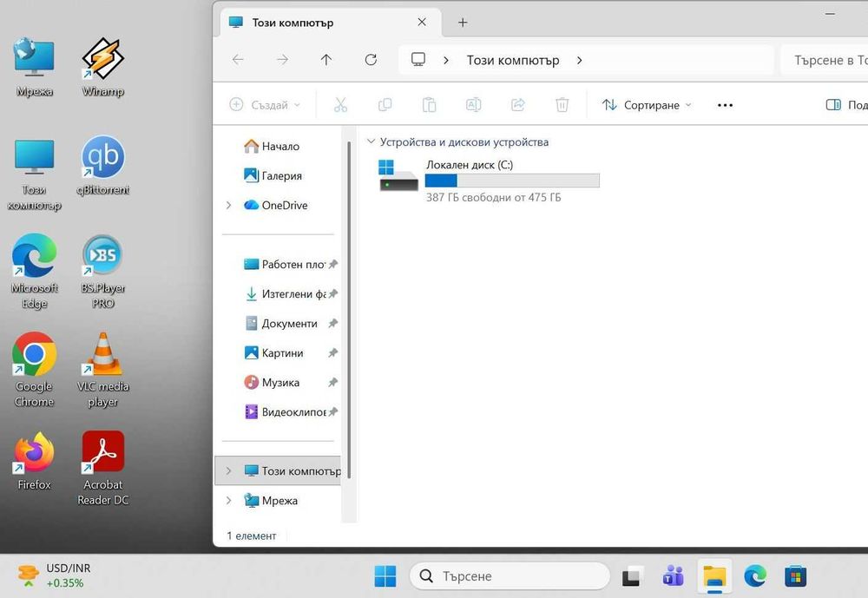The width and height of the screenshot is (868, 598).
Task: Click the Delete trash icon
Action: click(562, 105)
